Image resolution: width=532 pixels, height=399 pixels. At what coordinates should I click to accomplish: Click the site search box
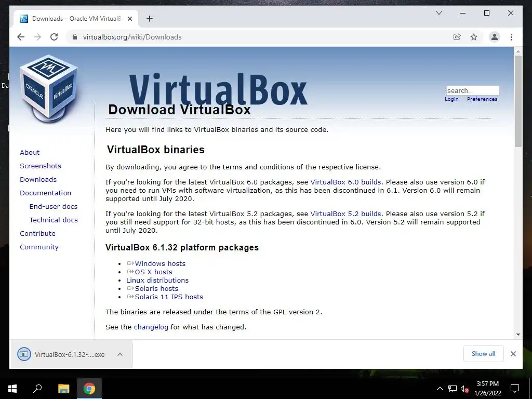point(473,90)
